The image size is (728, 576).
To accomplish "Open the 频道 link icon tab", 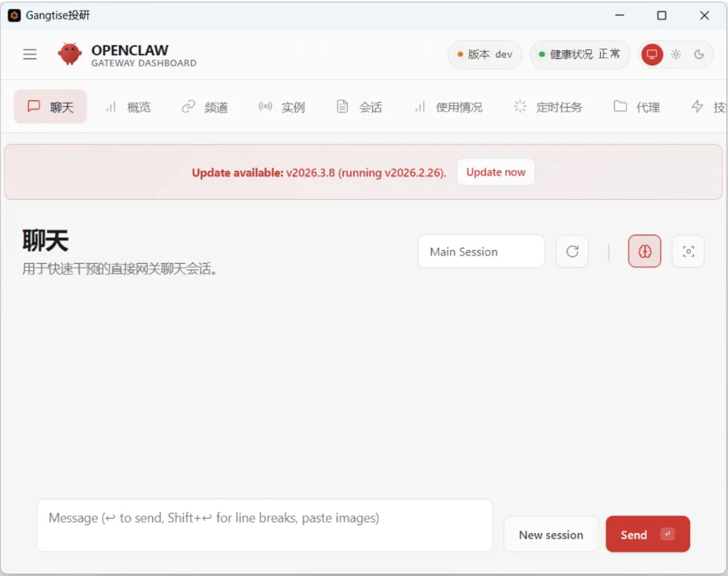I will click(188, 106).
